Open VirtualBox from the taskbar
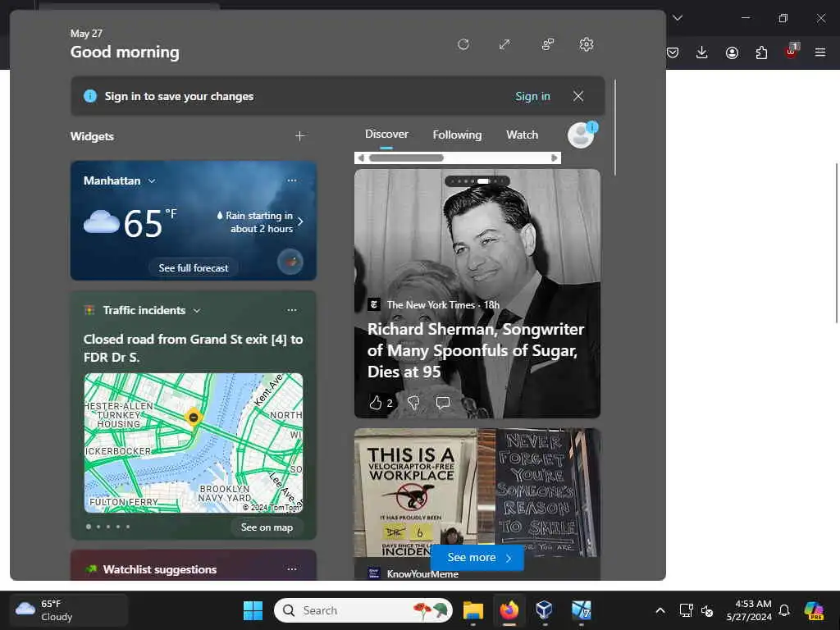Image resolution: width=840 pixels, height=630 pixels. pyautogui.click(x=545, y=610)
